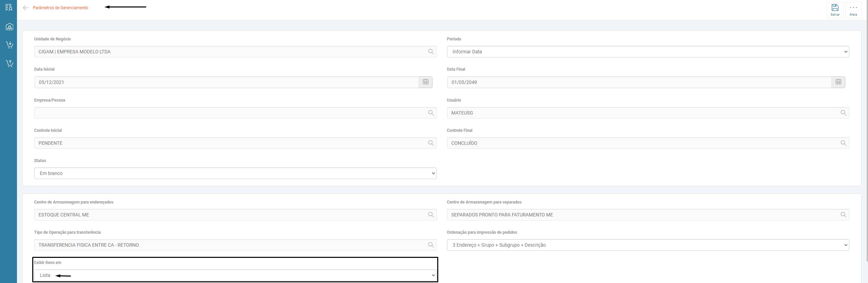Click the vertical page scrollbar
Image resolution: width=868 pixels, height=283 pixels.
tap(867, 136)
